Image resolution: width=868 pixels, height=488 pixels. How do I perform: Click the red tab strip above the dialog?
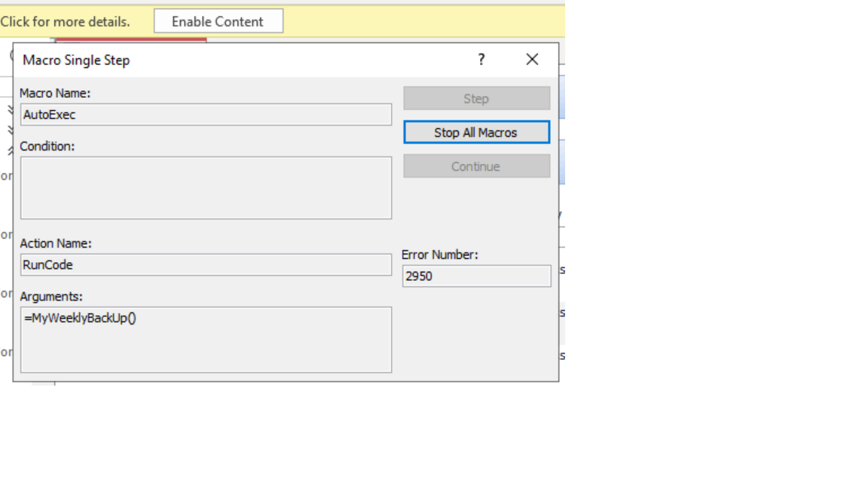click(x=131, y=40)
